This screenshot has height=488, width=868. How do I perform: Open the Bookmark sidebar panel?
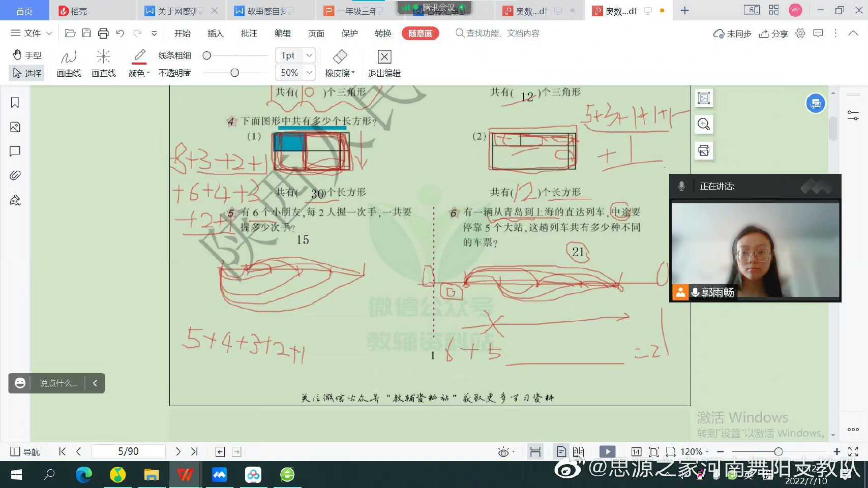pos(15,103)
